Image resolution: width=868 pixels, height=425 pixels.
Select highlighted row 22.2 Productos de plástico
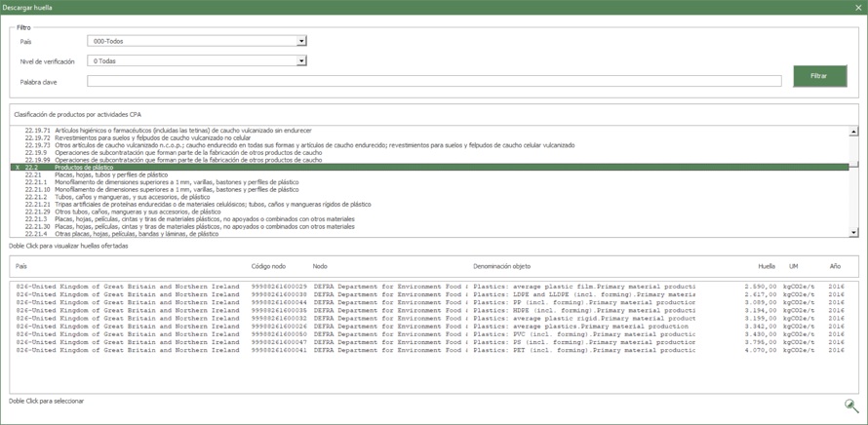coord(429,167)
